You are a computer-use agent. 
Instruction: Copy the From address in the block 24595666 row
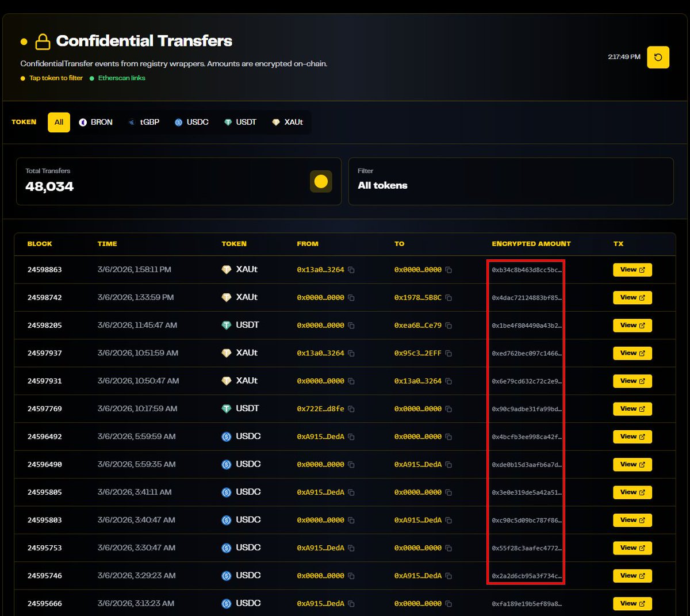(351, 604)
